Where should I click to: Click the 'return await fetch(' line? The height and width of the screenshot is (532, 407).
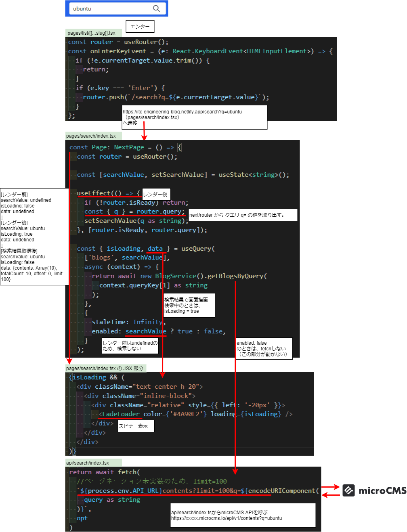(105, 472)
